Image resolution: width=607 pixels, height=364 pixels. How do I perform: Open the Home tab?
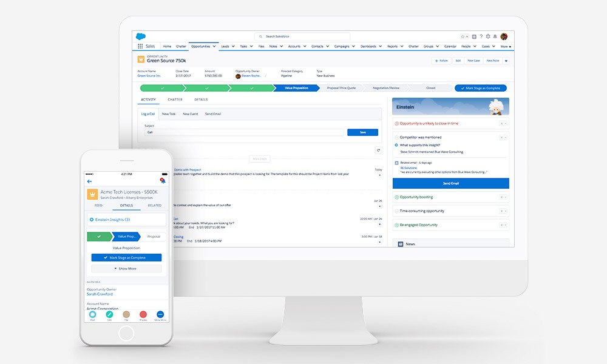167,47
